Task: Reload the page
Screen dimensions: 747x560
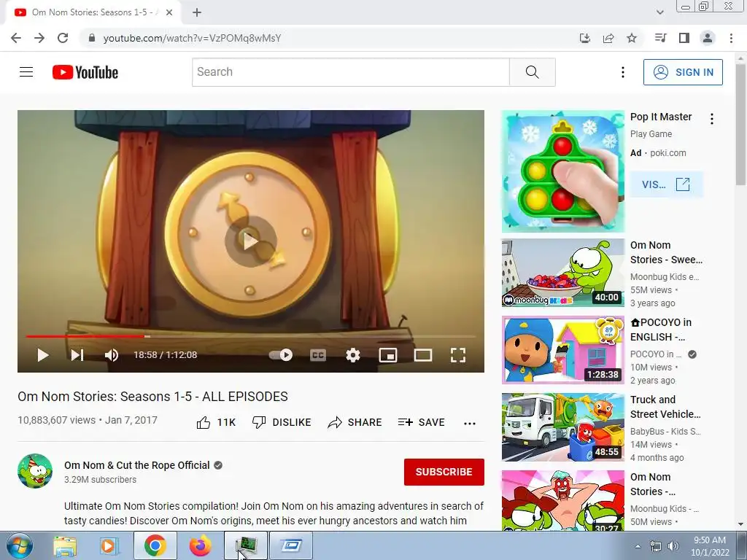Action: tap(63, 38)
